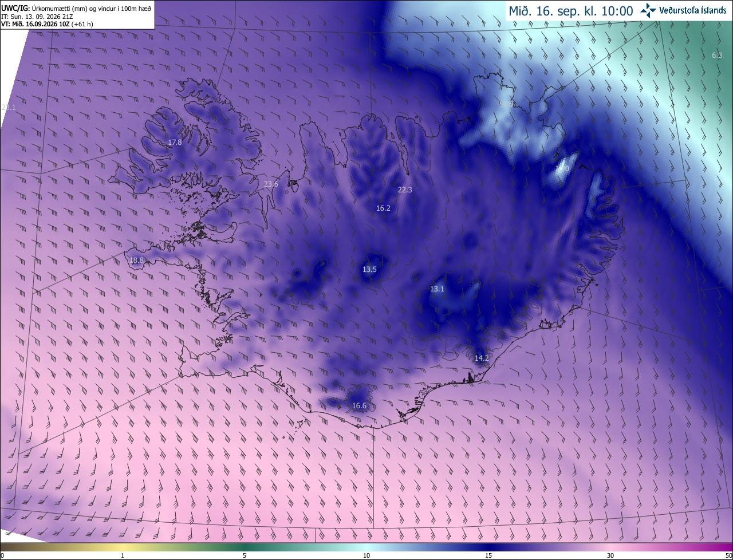Screen dimensions: 733x560
Task: Select the date header Mið. 16. sep. kl. 10:00
Action: click(x=570, y=11)
